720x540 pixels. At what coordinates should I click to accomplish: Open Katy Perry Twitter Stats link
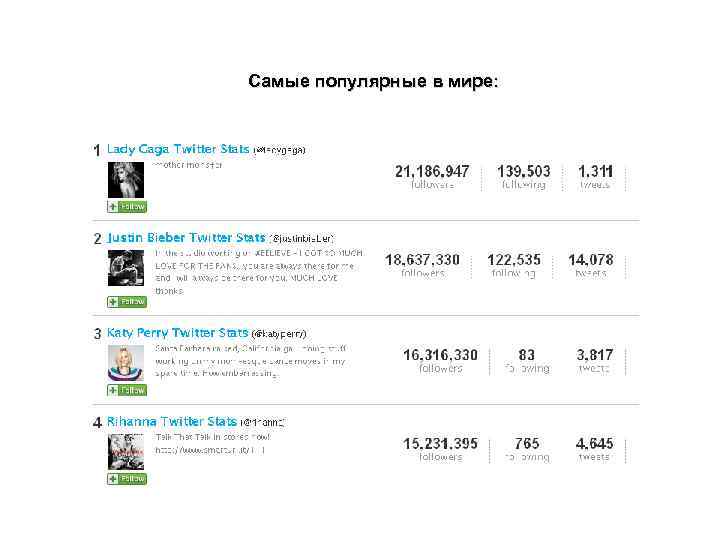click(x=178, y=332)
